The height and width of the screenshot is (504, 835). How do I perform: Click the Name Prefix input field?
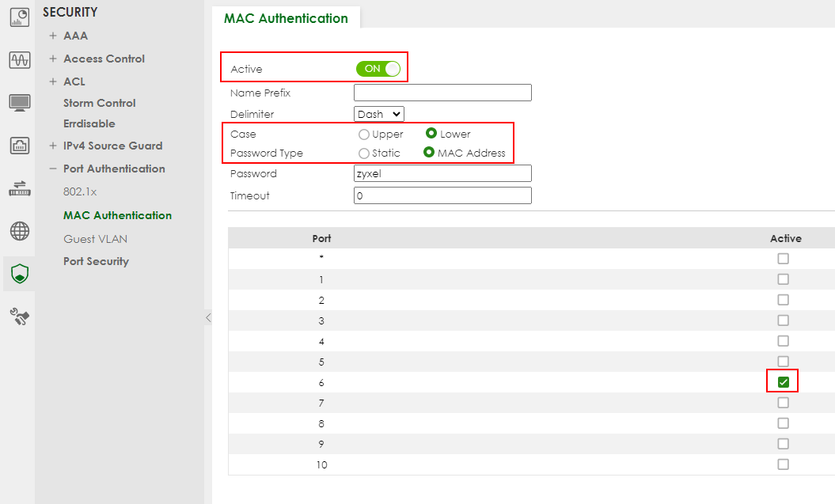click(x=442, y=93)
